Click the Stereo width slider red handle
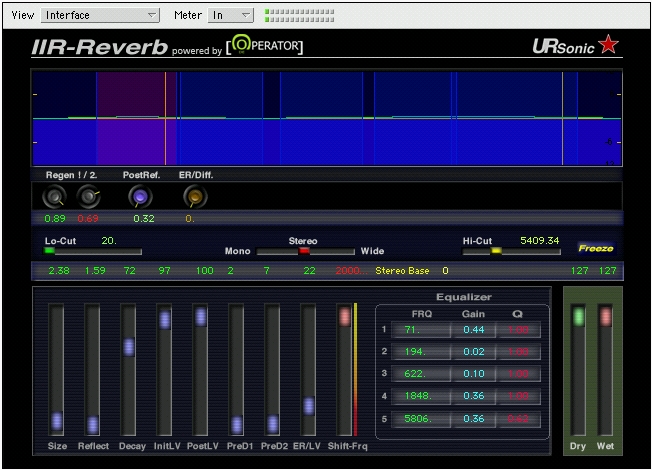The image size is (652, 470). (304, 251)
